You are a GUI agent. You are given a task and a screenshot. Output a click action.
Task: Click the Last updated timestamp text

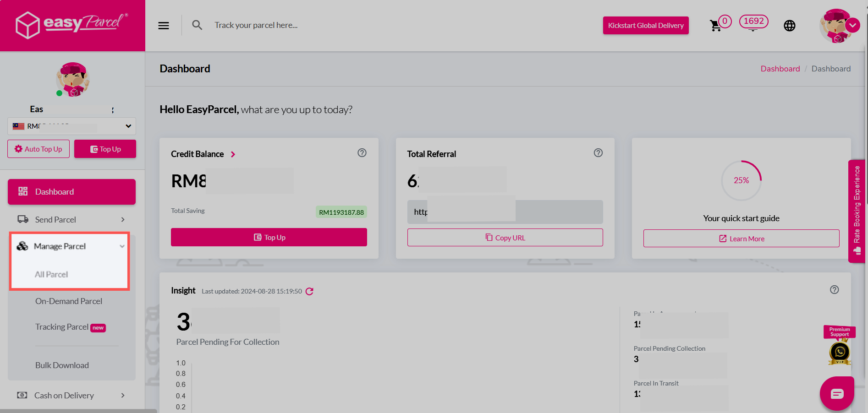pos(252,291)
